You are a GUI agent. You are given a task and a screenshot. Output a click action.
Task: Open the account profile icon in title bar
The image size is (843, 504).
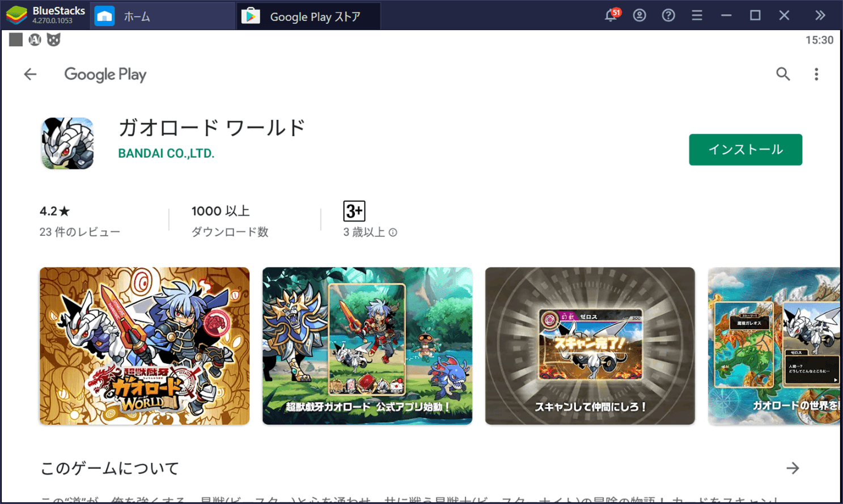[639, 15]
